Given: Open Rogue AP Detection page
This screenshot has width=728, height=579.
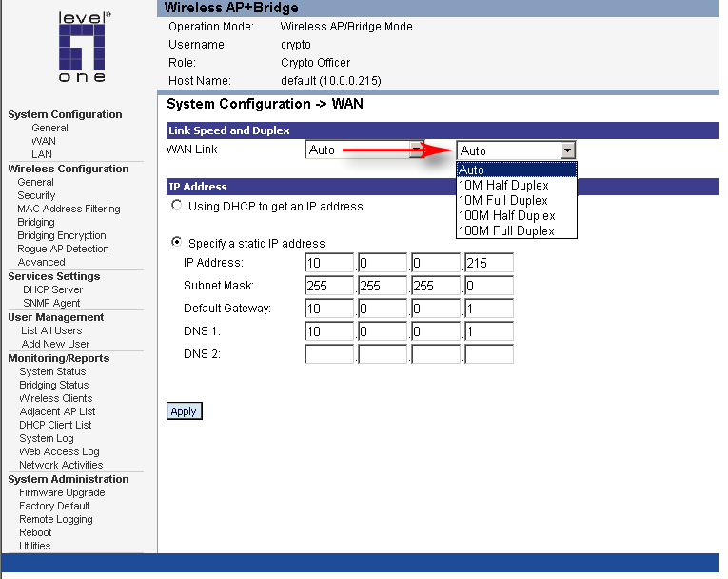Looking at the screenshot, I should click(x=63, y=249).
